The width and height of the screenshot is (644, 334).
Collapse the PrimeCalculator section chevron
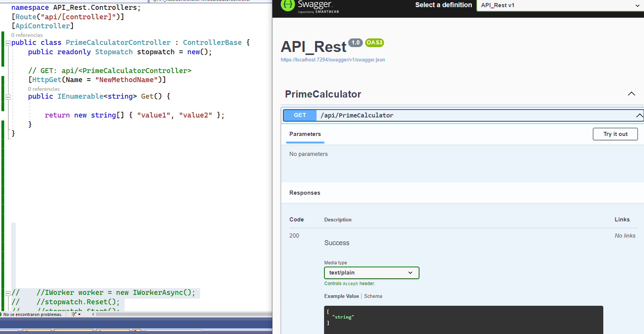632,94
